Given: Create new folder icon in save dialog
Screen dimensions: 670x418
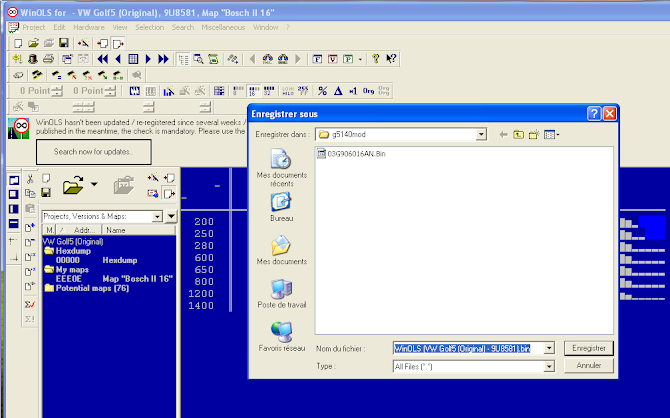Looking at the screenshot, I should coord(534,135).
